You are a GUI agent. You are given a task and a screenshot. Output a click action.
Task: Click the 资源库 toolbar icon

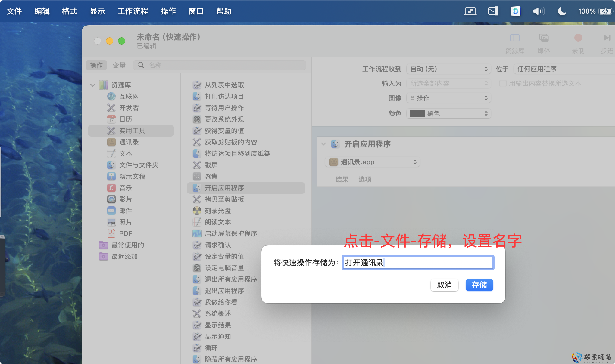515,38
